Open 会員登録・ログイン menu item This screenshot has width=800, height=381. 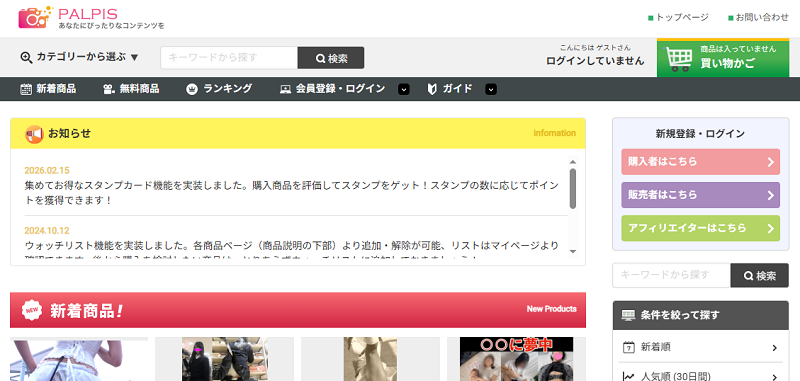(340, 89)
